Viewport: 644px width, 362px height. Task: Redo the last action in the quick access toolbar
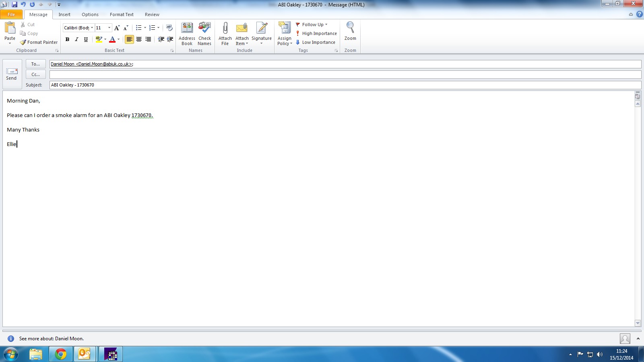(32, 4)
